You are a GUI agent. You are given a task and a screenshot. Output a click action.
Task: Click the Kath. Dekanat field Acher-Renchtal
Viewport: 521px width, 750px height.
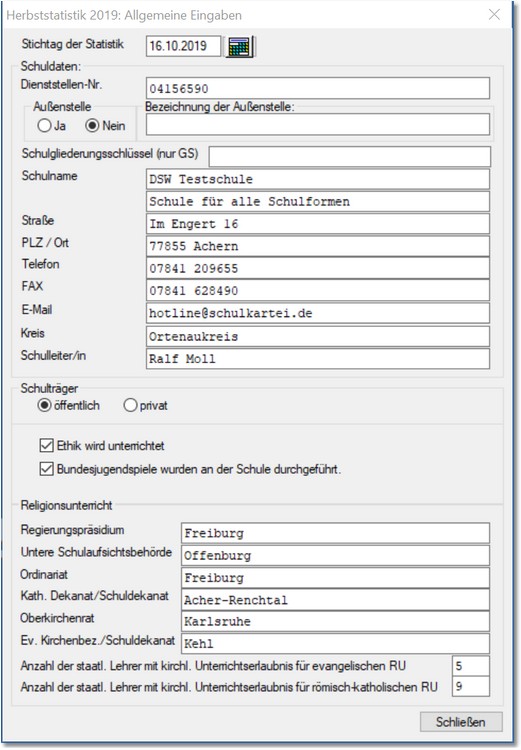[x=335, y=600]
